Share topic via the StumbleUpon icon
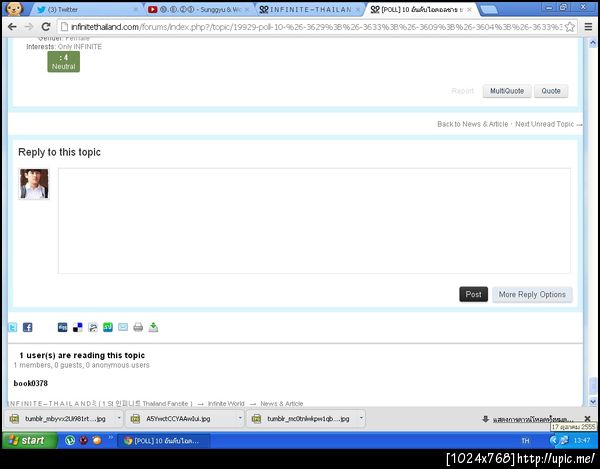This screenshot has width=600, height=469. 108,327
